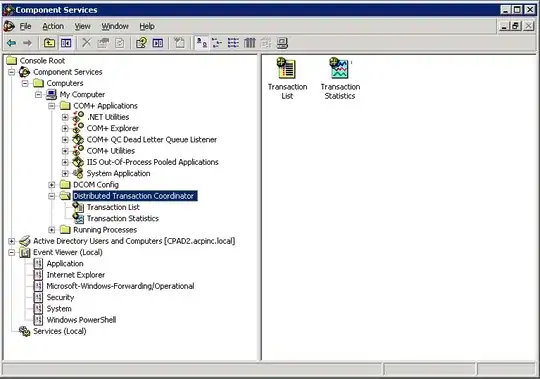Screen dimensions: 540x379
Task: Open the View menu
Action: point(83,26)
